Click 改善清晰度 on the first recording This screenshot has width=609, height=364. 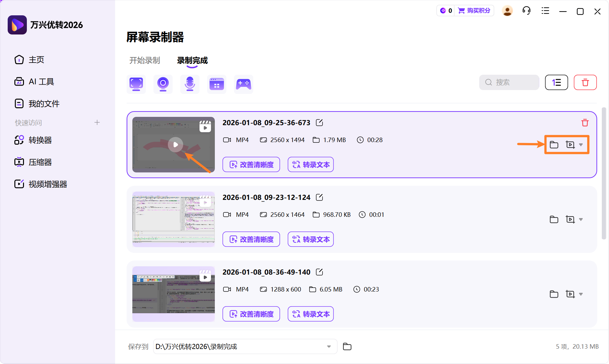pyautogui.click(x=251, y=164)
